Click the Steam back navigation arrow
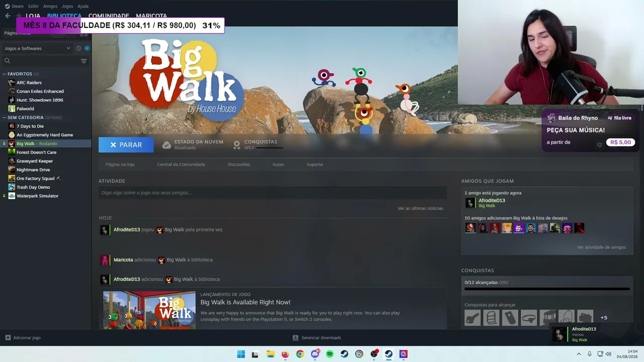644x362 pixels. pyautogui.click(x=8, y=16)
